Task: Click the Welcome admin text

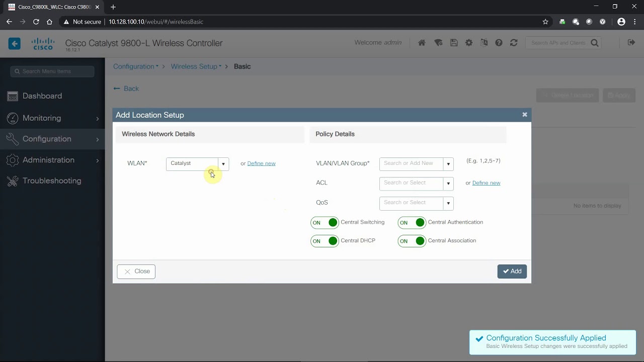Action: coord(378,43)
